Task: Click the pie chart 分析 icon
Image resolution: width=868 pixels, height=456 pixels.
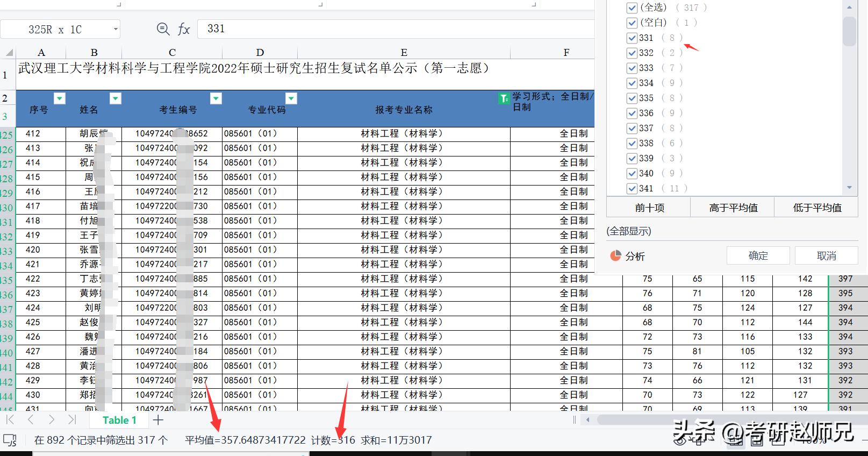Action: 616,256
